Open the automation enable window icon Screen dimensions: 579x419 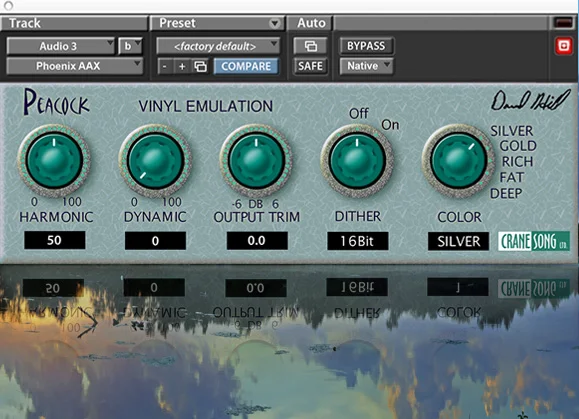pyautogui.click(x=311, y=46)
